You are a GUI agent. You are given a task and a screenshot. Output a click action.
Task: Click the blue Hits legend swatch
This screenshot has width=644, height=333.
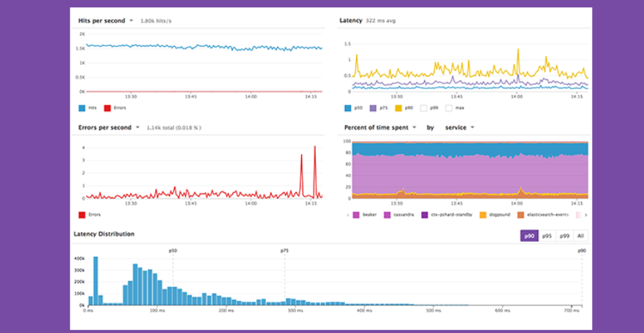tap(82, 107)
